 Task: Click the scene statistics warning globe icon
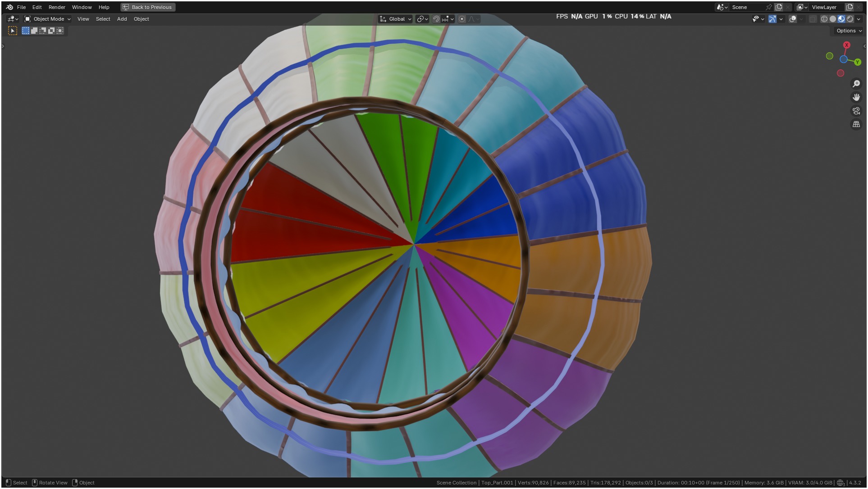coord(841,483)
